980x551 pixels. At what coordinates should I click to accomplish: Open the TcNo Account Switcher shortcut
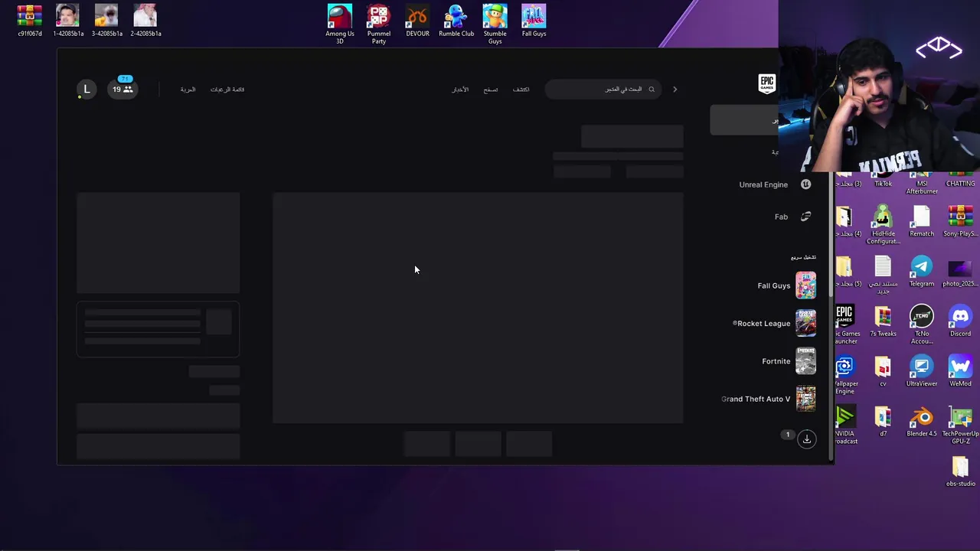click(922, 324)
